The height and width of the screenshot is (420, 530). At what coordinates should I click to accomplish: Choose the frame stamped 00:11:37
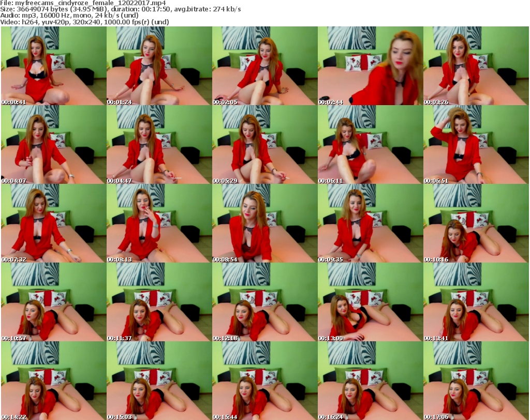[159, 302]
